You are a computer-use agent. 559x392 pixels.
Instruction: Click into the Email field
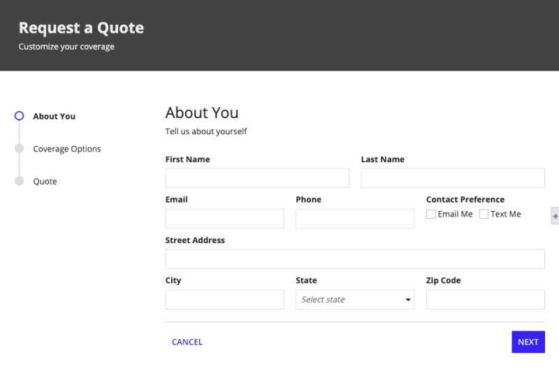tap(224, 219)
